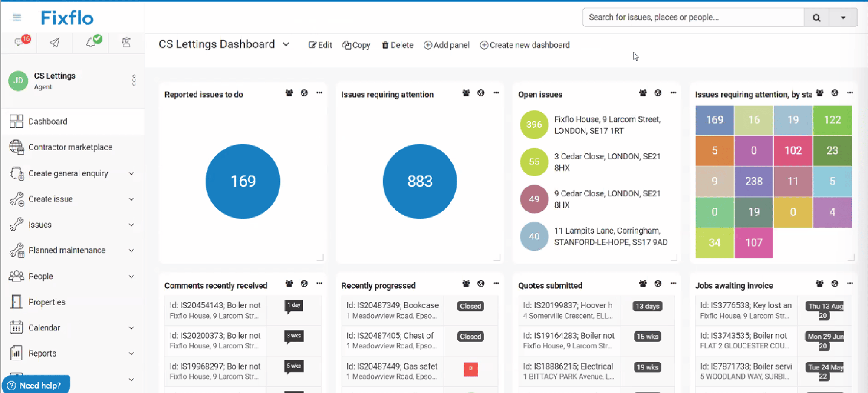Click Create new dashboard
Viewport: 868px width, 393px height.
tap(524, 45)
